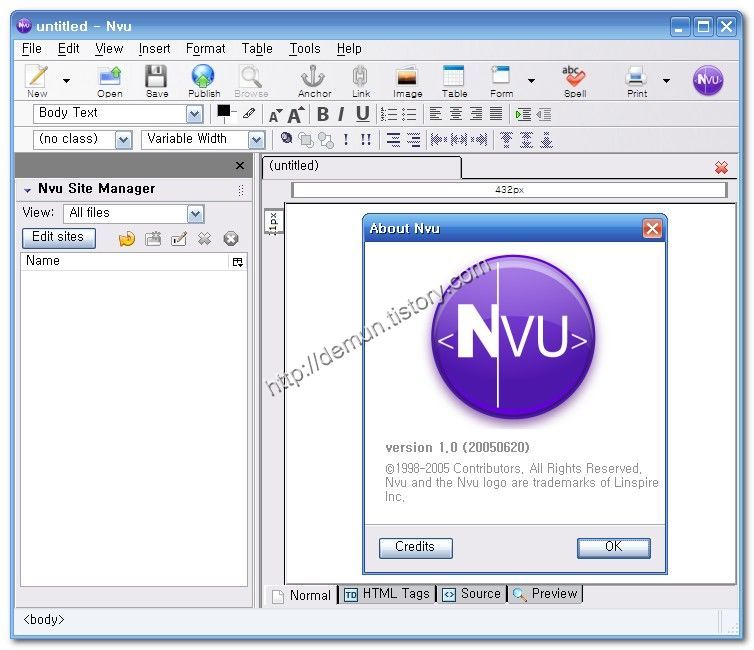Open the Help menu
Viewport: 754px width, 650px height.
point(349,49)
